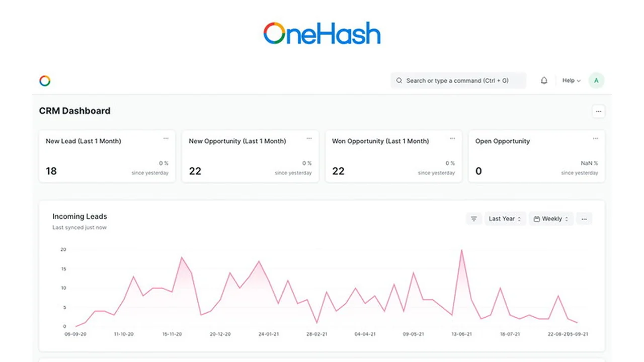Click the New Lead value 18
Image resolution: width=644 pixels, height=362 pixels.
tap(51, 171)
